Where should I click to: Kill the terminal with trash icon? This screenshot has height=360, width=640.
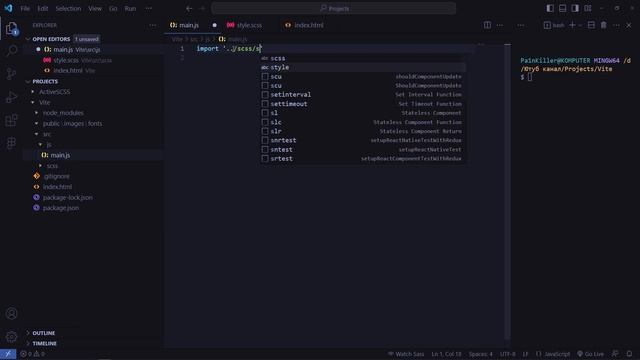coord(604,25)
